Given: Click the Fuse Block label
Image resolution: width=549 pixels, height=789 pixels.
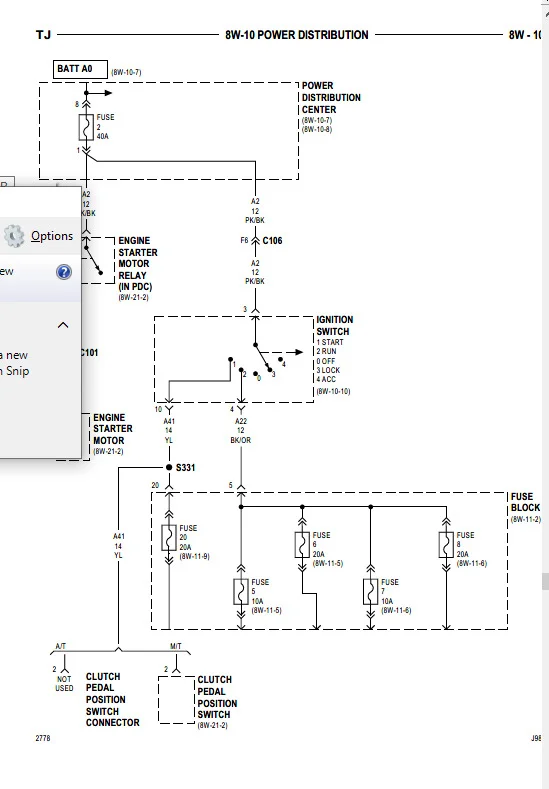Looking at the screenshot, I should point(525,502).
